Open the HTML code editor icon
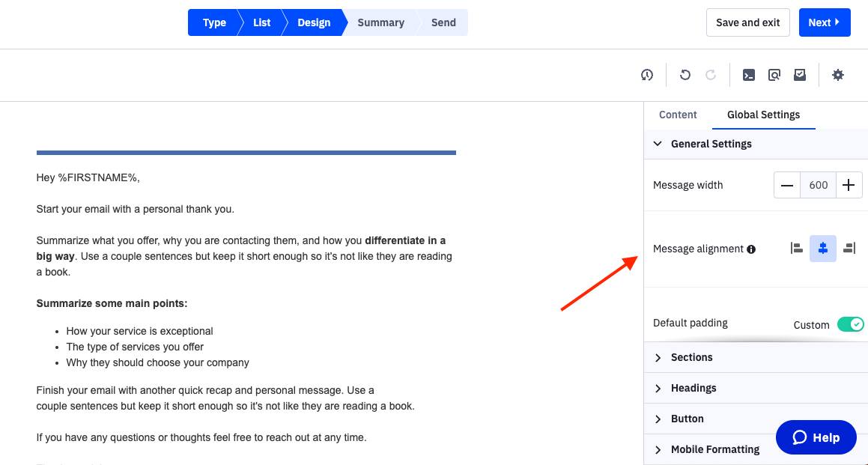The width and height of the screenshot is (868, 465). 748,75
